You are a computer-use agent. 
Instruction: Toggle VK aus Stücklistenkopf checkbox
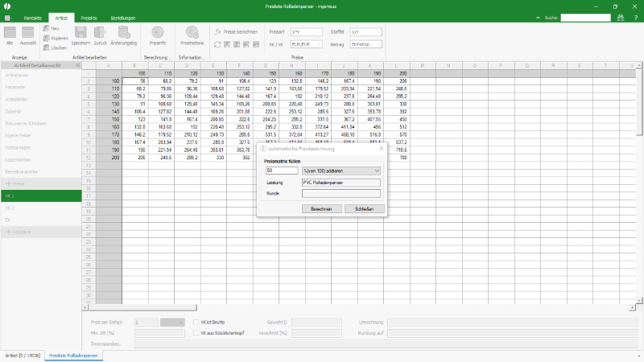pyautogui.click(x=196, y=333)
